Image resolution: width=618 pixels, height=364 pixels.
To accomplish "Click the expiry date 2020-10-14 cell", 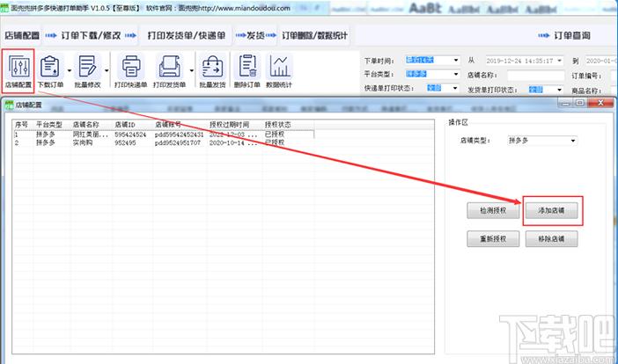I will coord(233,142).
